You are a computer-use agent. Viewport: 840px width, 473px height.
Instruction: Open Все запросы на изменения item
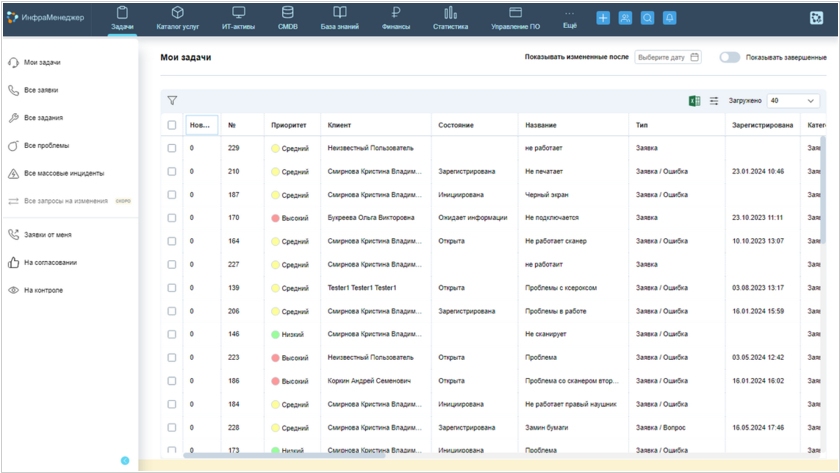coord(70,201)
